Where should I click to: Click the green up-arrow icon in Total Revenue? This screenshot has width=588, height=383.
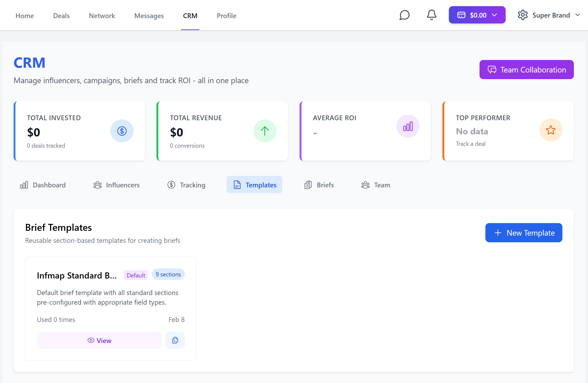(x=265, y=131)
